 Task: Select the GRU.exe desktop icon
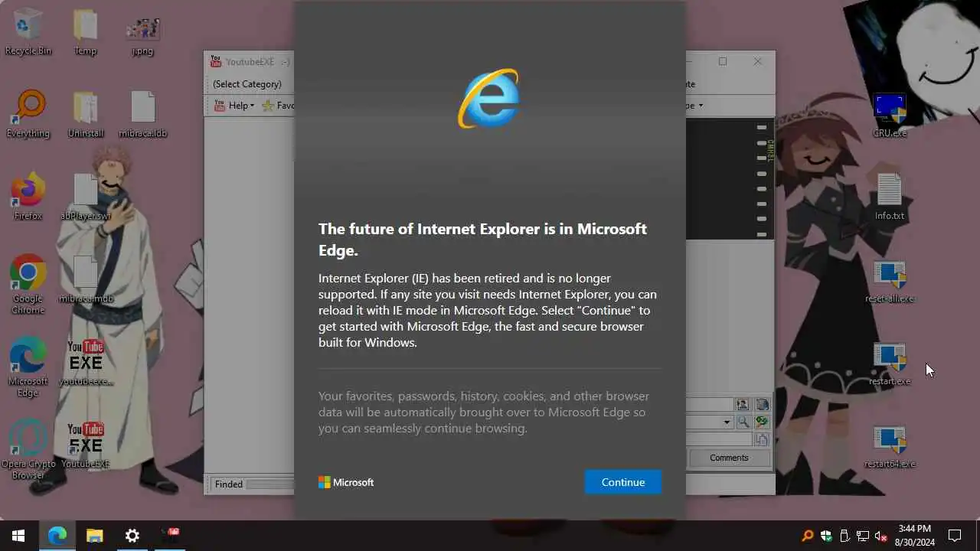coord(890,115)
